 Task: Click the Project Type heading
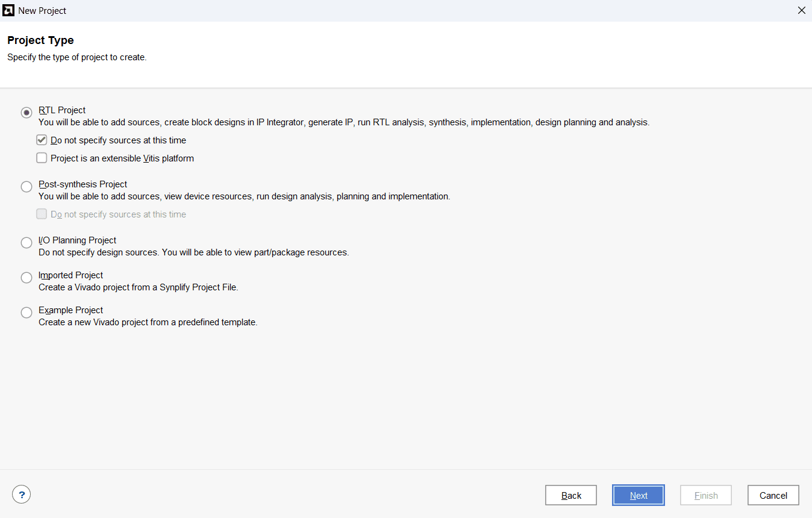tap(40, 40)
